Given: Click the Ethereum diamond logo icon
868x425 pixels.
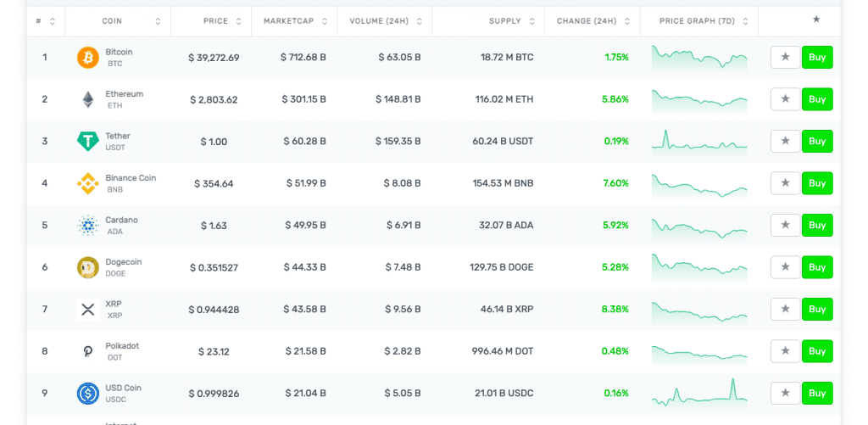Looking at the screenshot, I should click(88, 99).
